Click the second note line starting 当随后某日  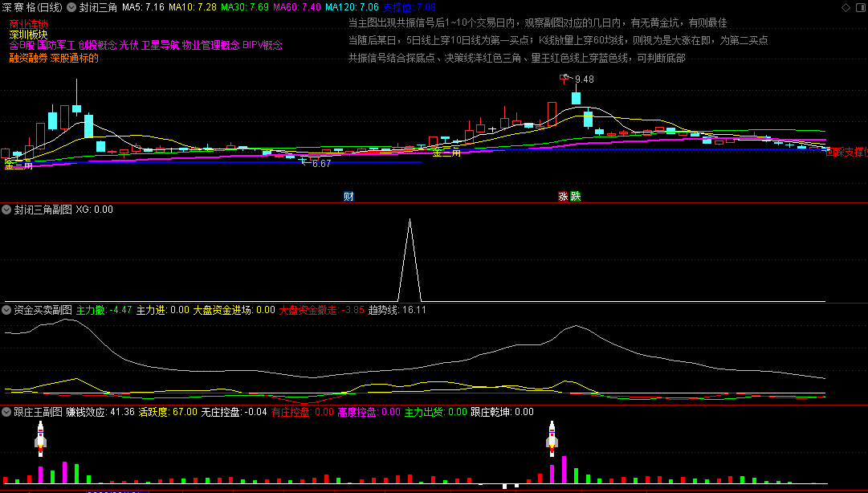[x=557, y=40]
